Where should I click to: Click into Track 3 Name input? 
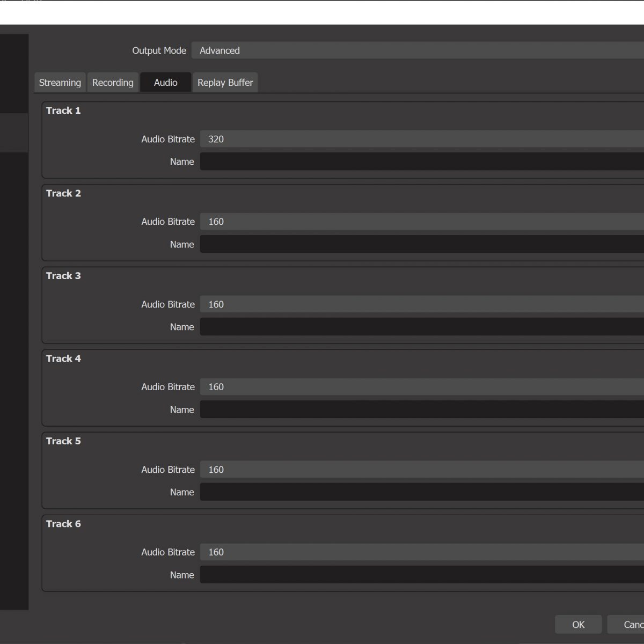(x=421, y=327)
